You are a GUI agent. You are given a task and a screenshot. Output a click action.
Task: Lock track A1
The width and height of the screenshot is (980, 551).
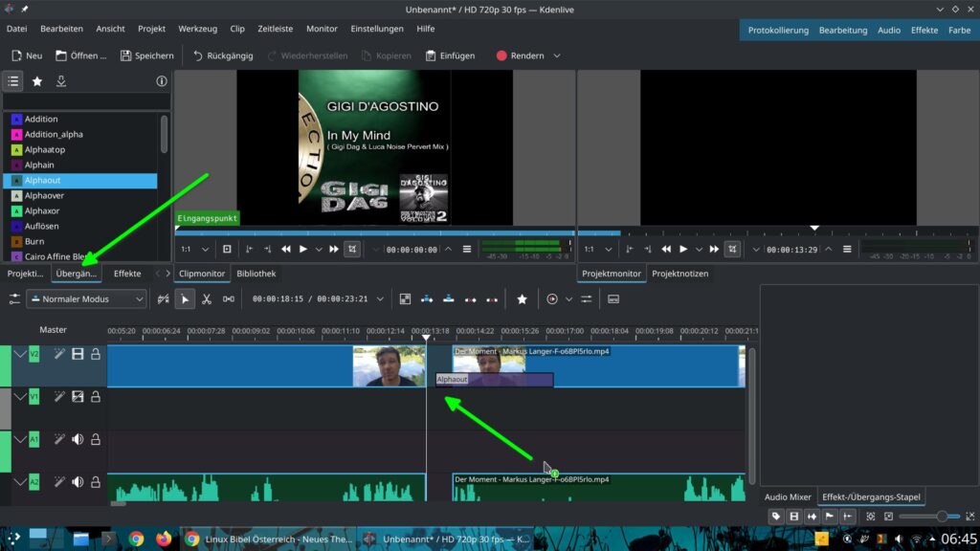click(x=96, y=439)
